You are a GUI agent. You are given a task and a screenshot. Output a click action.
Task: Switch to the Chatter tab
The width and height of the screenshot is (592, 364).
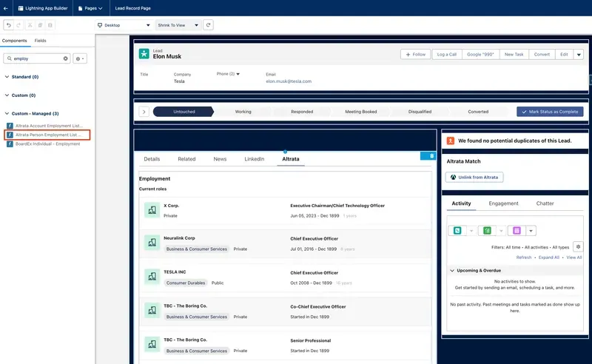(545, 203)
